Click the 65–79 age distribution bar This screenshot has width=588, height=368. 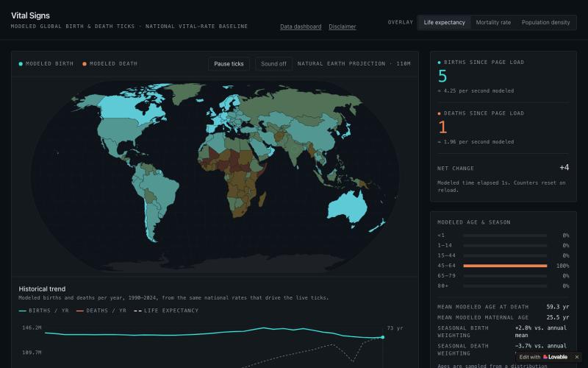pos(505,276)
